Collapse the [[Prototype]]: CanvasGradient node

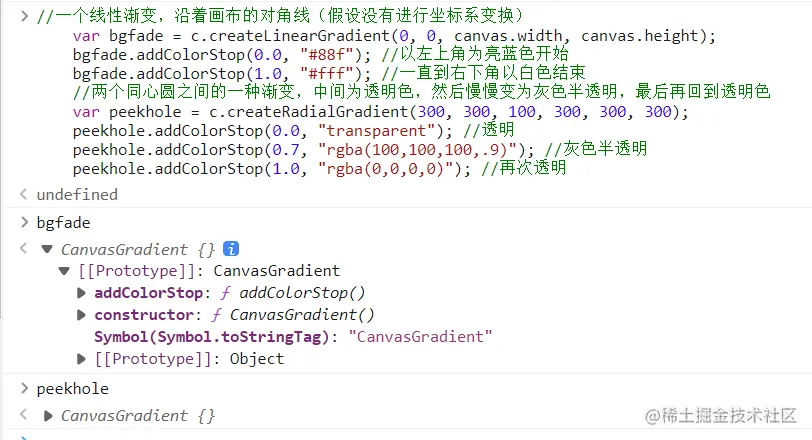63,271
